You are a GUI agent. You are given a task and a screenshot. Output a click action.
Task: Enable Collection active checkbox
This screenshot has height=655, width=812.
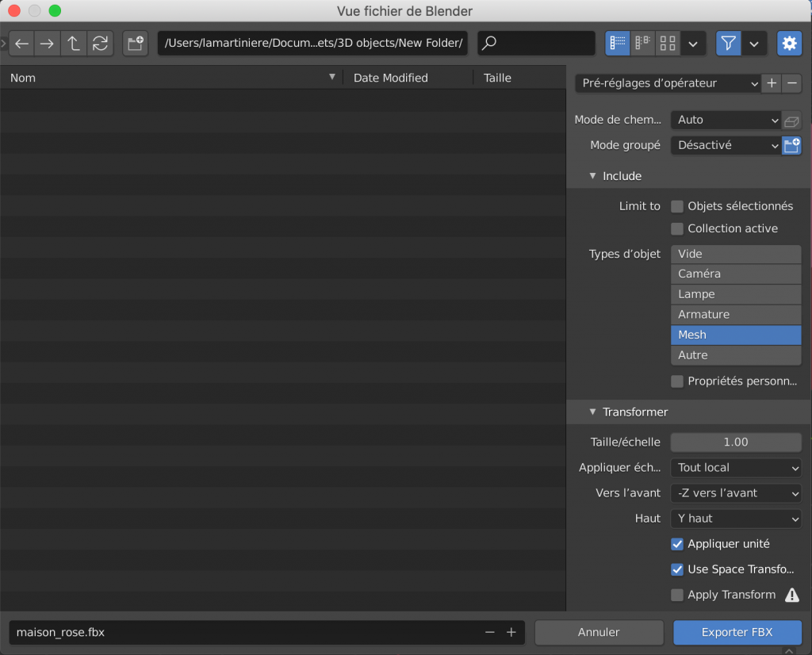pyautogui.click(x=677, y=229)
